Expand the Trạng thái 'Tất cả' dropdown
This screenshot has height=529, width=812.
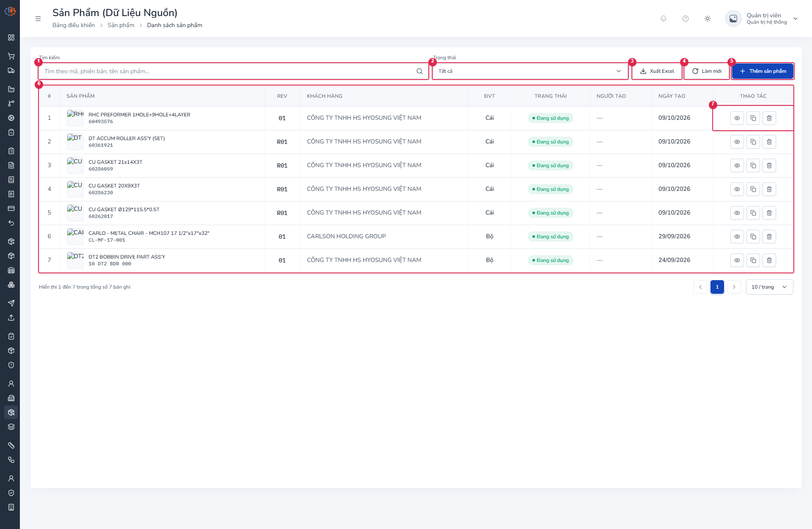pyautogui.click(x=530, y=71)
